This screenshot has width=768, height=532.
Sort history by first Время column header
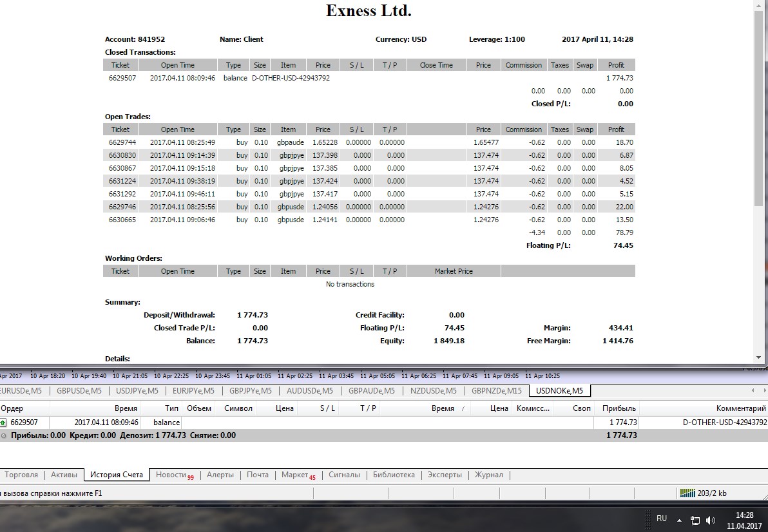coord(95,408)
